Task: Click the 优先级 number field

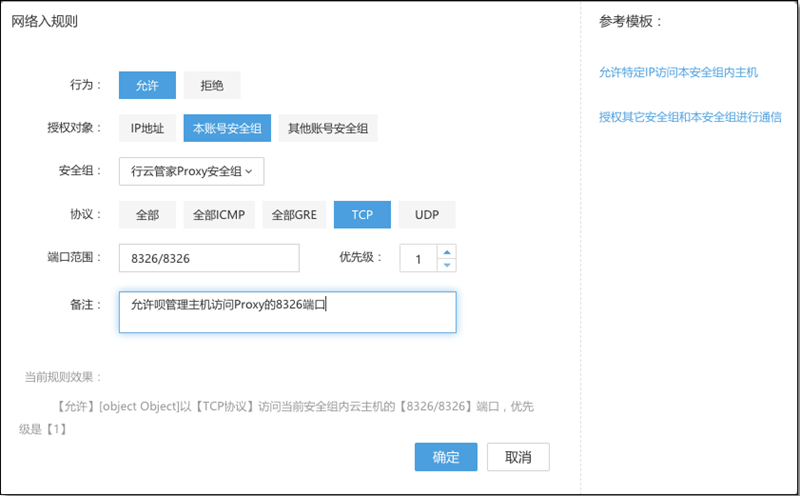Action: click(418, 258)
